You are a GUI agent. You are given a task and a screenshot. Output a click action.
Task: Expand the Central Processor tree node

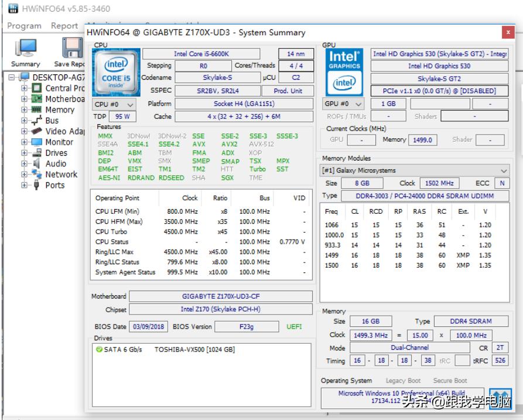25,88
